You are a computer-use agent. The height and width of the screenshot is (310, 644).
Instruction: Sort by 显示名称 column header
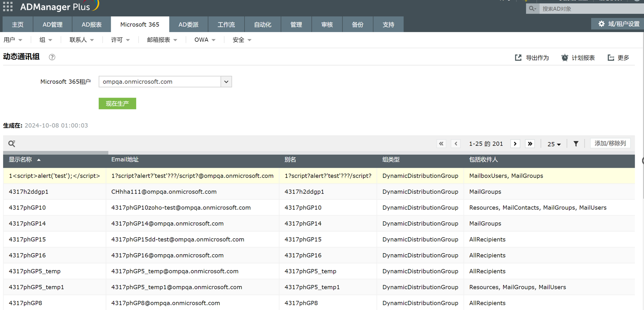[20, 160]
